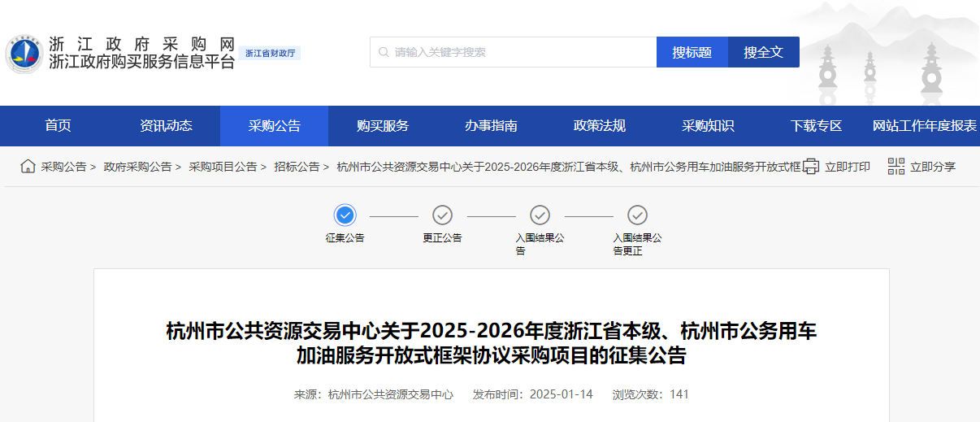Viewport: 980px width, 422px height.
Task: Open the 资讯动态 navigation menu
Action: [166, 126]
